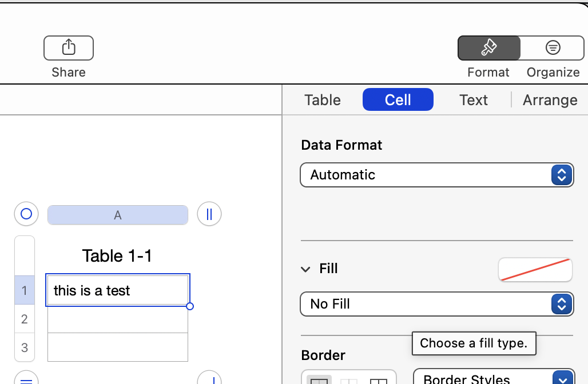Collapse the Fill section chevron
Image resolution: width=588 pixels, height=384 pixels.
(x=306, y=269)
